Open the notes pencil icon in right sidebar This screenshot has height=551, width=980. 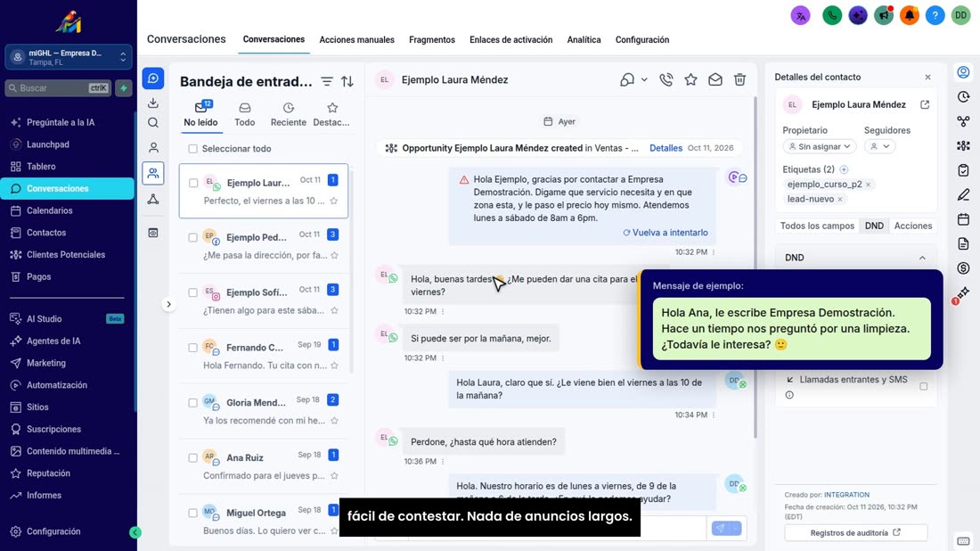pos(963,195)
